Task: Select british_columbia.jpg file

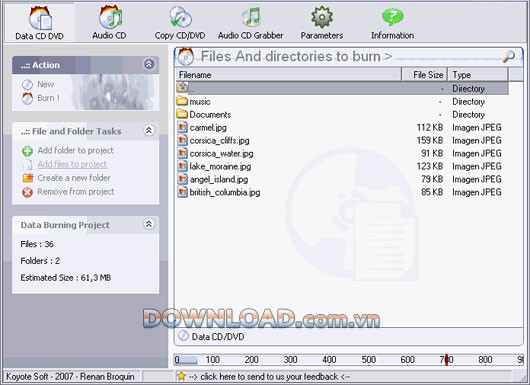Action: coord(342,192)
